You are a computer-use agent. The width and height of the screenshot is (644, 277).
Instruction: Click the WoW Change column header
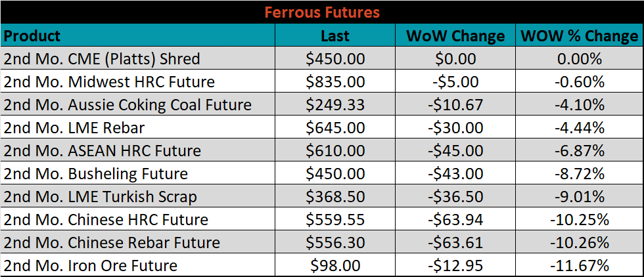click(455, 35)
